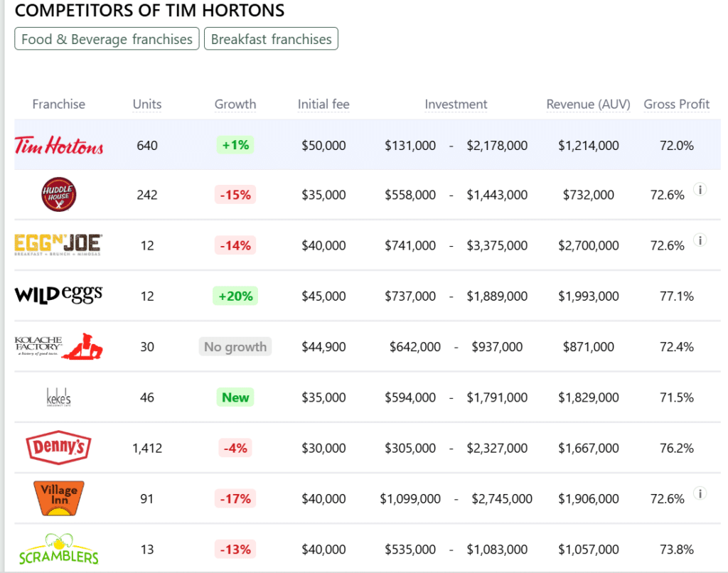Screen dimensions: 728x573
Task: Select the $937,000 maximum investment
Action: pyautogui.click(x=497, y=347)
